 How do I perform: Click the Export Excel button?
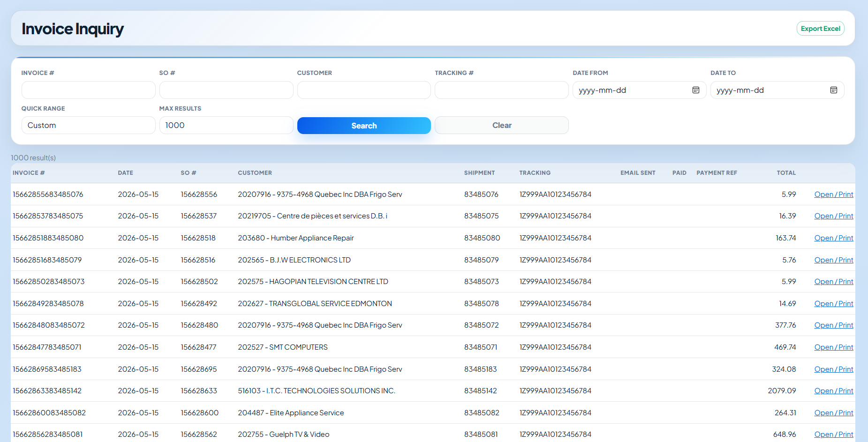coord(820,29)
